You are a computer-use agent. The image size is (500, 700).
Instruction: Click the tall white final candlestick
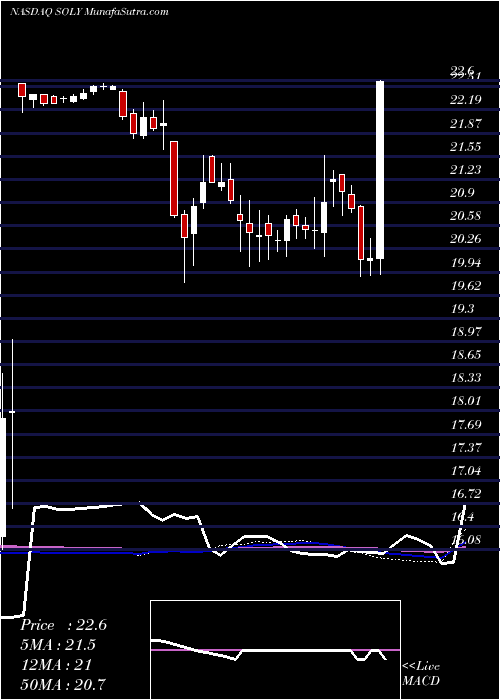click(380, 170)
